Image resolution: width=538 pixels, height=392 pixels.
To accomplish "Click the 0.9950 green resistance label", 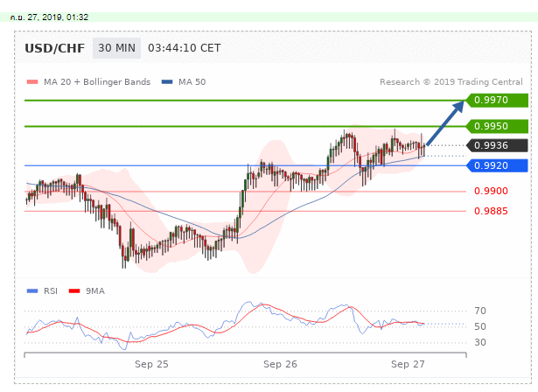I will pos(497,126).
